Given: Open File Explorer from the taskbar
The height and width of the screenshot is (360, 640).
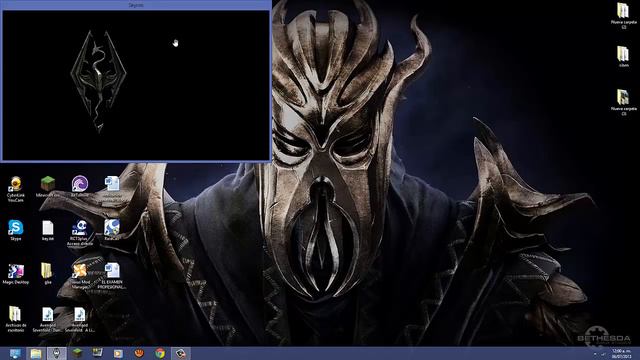Looking at the screenshot, I should [36, 353].
